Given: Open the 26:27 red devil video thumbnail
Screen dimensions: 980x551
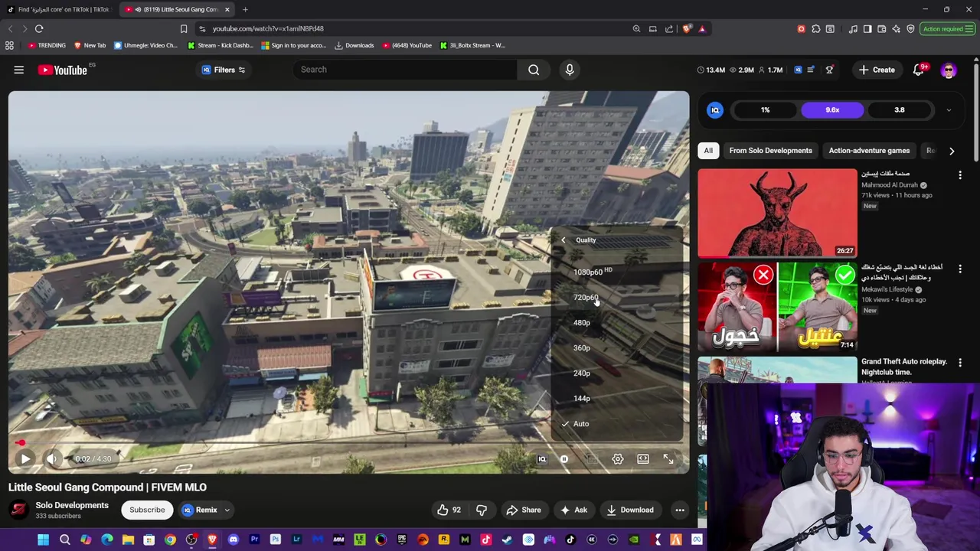Looking at the screenshot, I should (777, 213).
